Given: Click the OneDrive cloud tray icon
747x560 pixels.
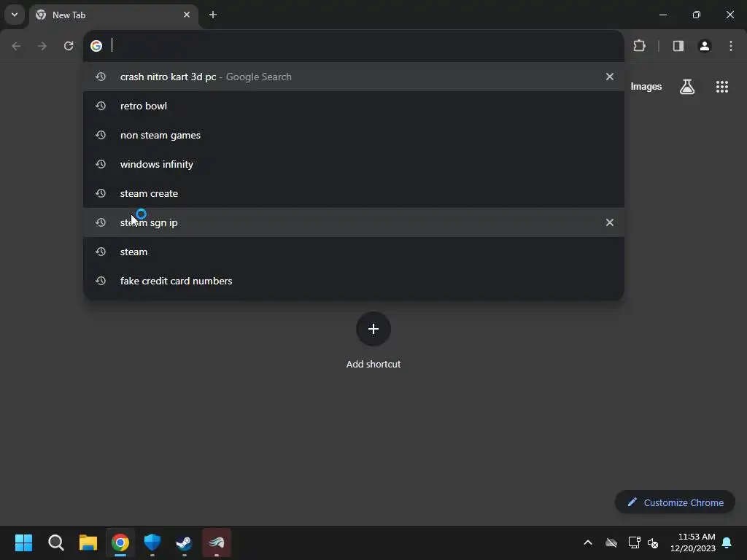Looking at the screenshot, I should point(611,542).
